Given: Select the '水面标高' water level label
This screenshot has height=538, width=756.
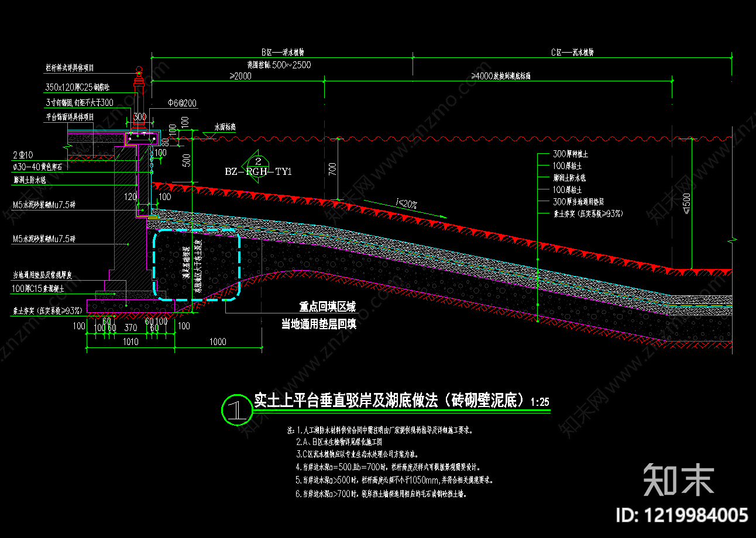Looking at the screenshot, I should (x=224, y=127).
